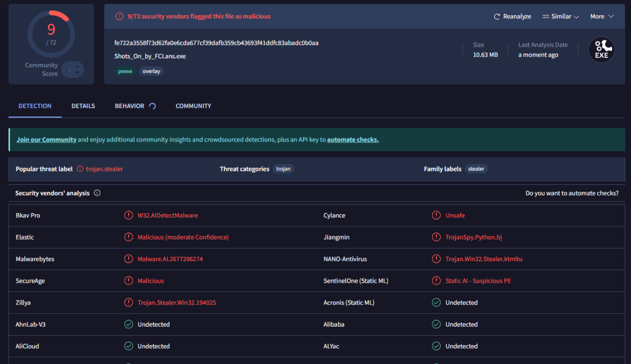
Task: Switch to the Detection tab
Action: [x=35, y=106]
